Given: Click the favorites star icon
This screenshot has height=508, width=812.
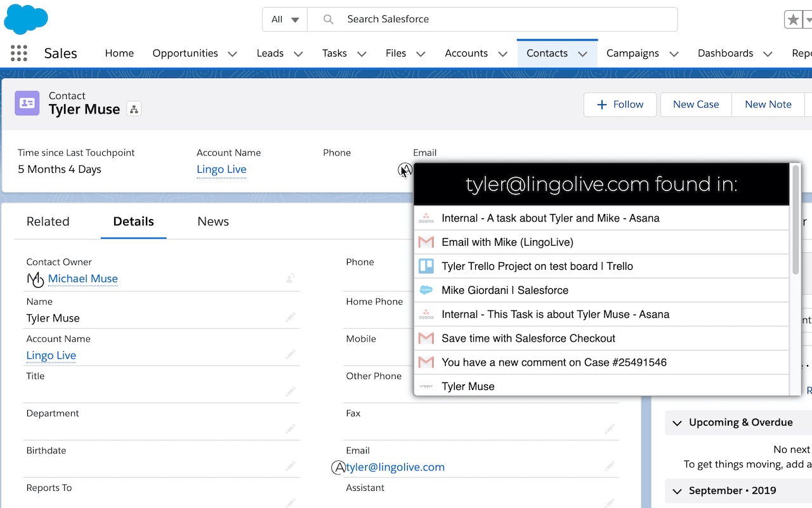Looking at the screenshot, I should coord(793,20).
